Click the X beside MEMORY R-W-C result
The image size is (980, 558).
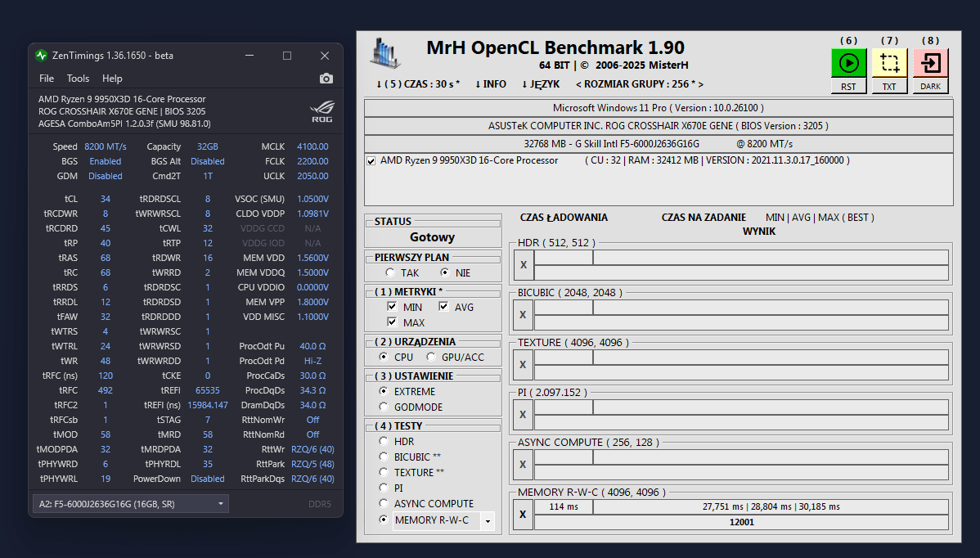(x=523, y=515)
